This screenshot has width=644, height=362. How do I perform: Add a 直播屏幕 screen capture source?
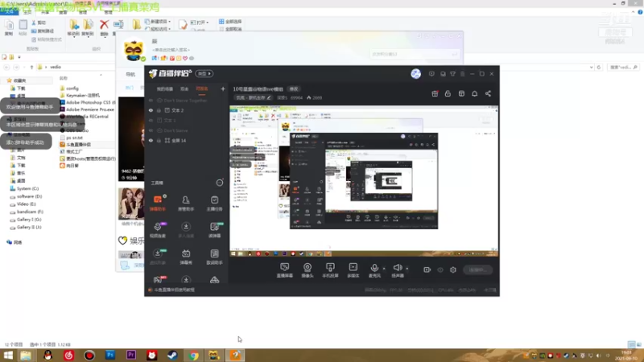coord(285,270)
